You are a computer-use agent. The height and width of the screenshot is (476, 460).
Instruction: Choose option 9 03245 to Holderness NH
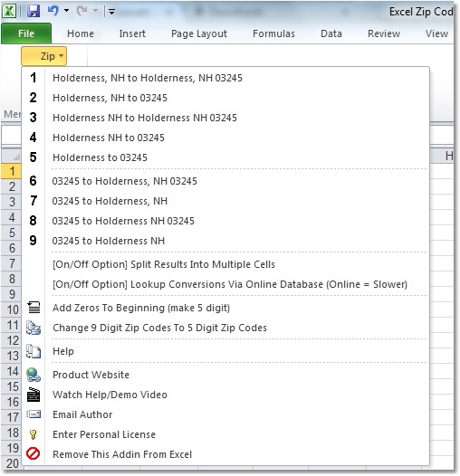click(x=225, y=241)
